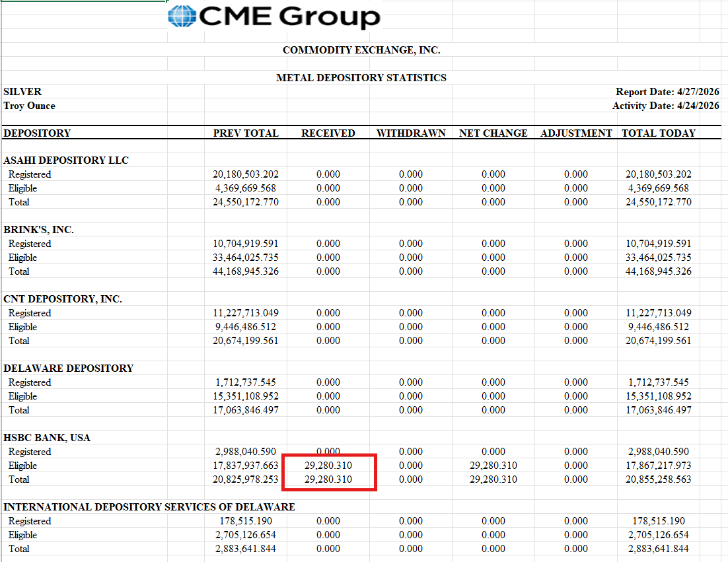Click the Troy Ounce unit cell
Screen dimensions: 728x562
click(x=29, y=106)
